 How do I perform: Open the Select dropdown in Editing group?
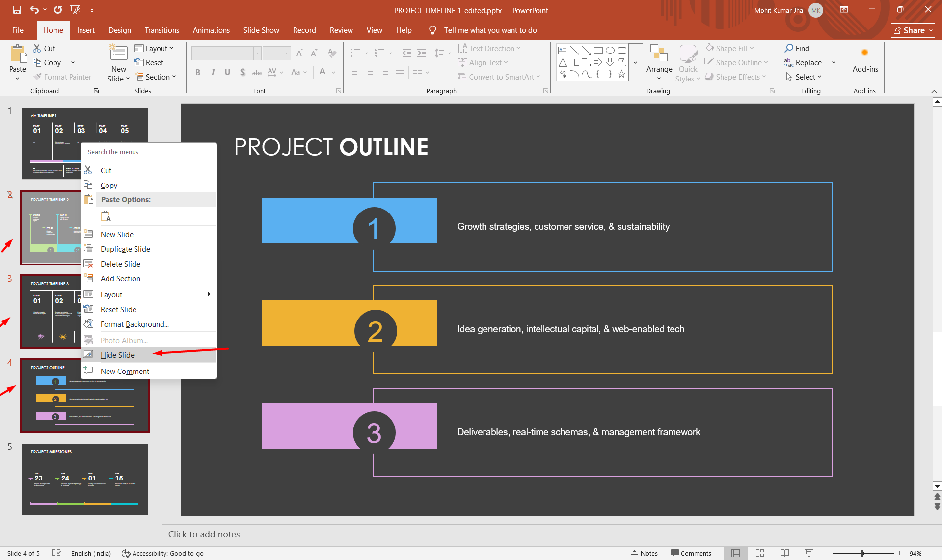804,77
